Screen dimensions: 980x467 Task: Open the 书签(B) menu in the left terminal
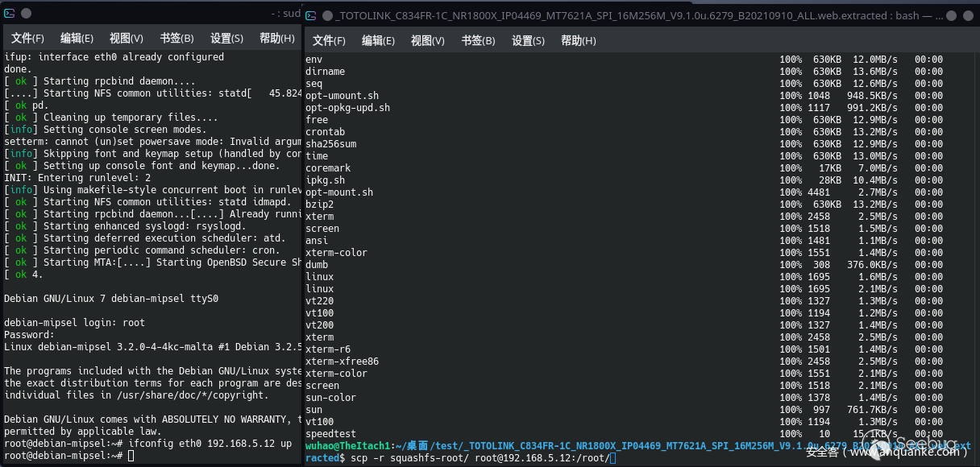[x=176, y=38]
